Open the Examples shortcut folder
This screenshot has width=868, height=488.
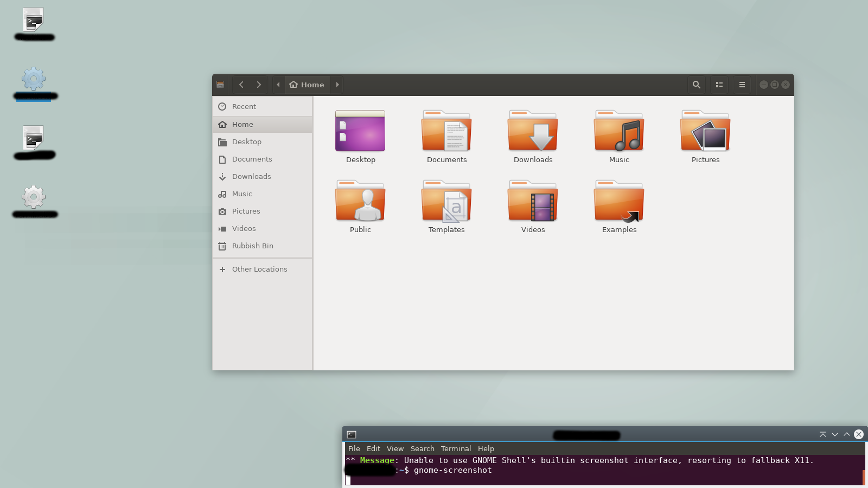(619, 201)
